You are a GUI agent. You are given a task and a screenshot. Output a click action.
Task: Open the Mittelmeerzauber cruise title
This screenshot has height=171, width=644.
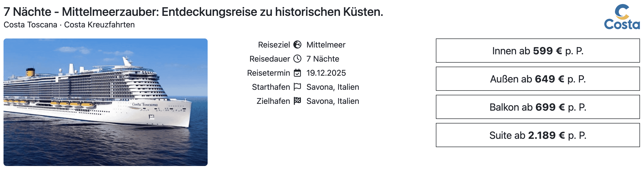[x=193, y=12]
